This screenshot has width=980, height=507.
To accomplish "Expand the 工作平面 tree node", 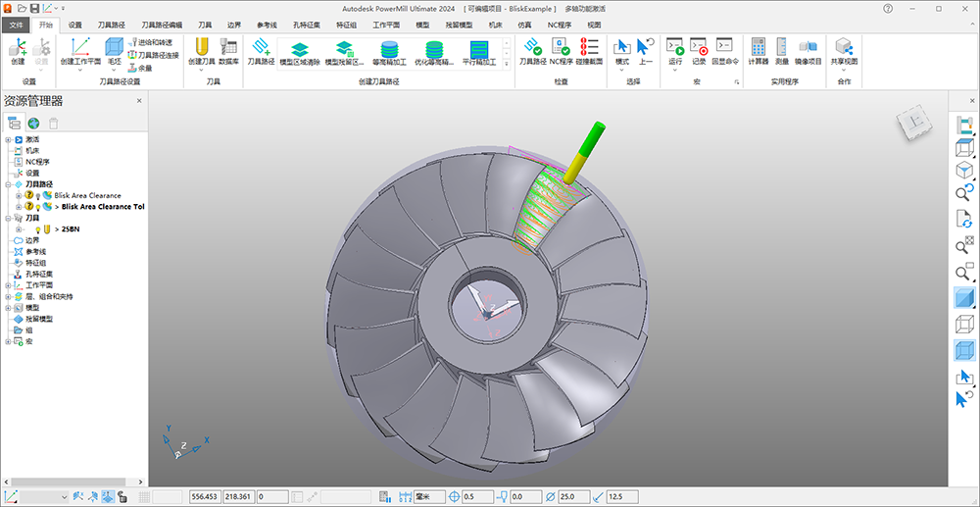I will [8, 284].
